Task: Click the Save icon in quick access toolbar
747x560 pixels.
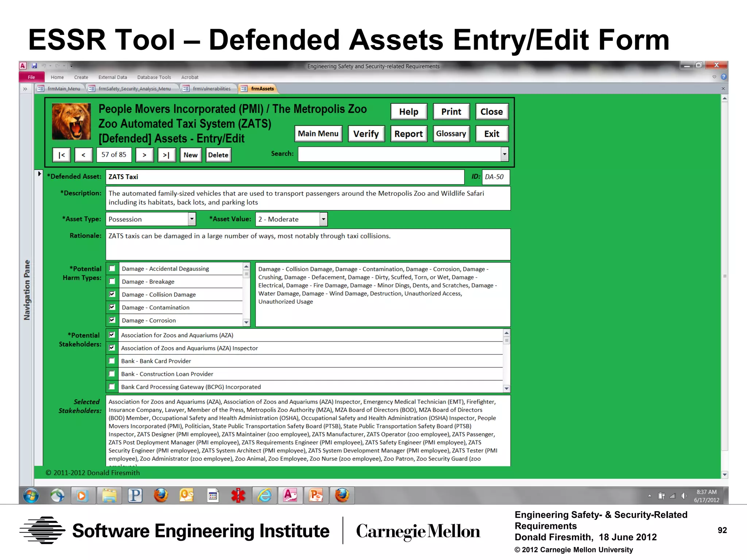Action: coord(34,66)
